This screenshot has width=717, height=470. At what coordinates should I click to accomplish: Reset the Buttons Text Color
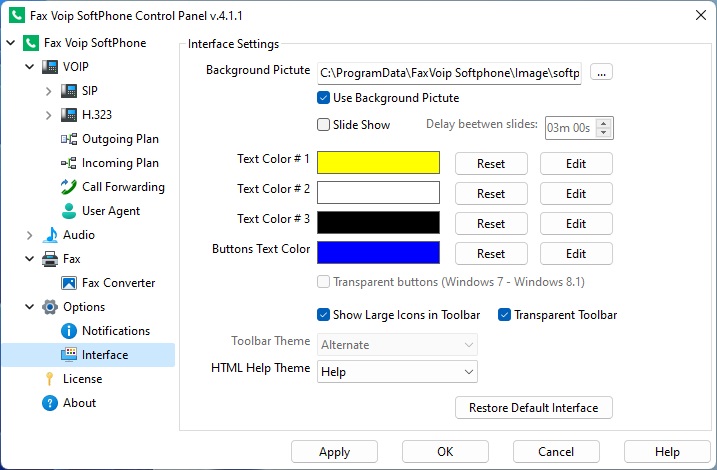(491, 254)
